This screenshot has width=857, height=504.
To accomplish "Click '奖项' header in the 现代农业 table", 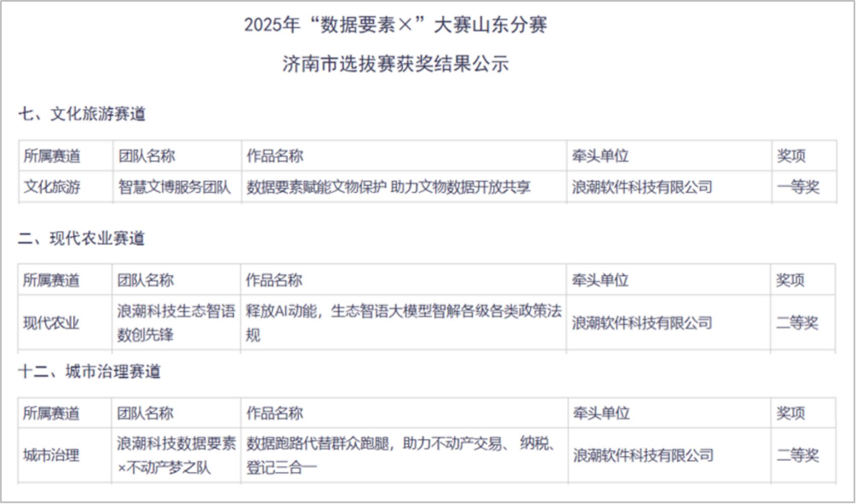I will click(x=790, y=280).
